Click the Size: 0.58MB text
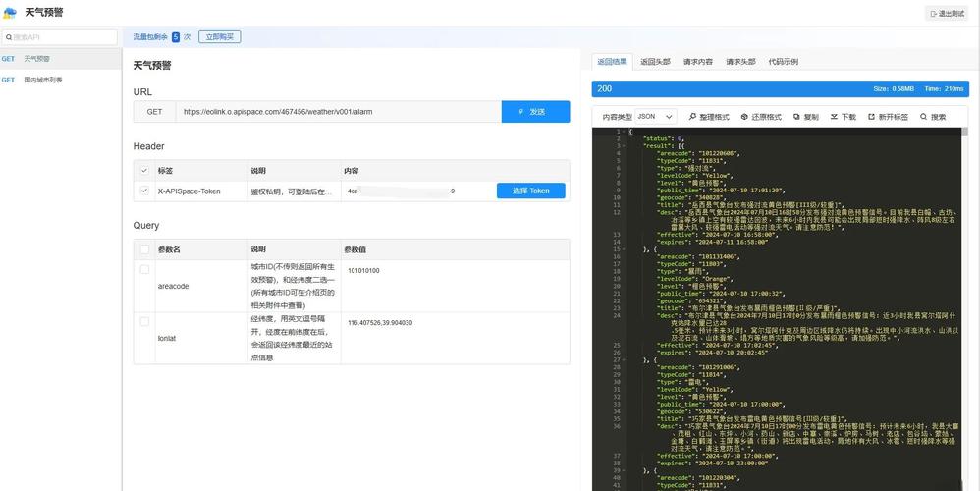This screenshot has height=491, width=980. pyautogui.click(x=894, y=89)
